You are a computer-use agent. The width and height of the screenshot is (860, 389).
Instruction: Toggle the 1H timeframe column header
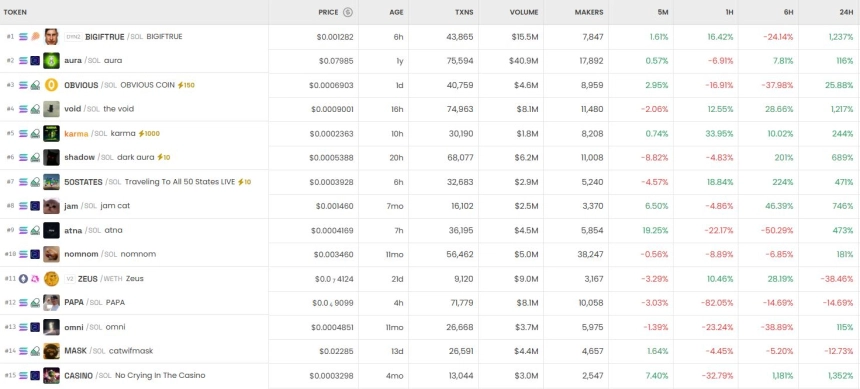728,12
